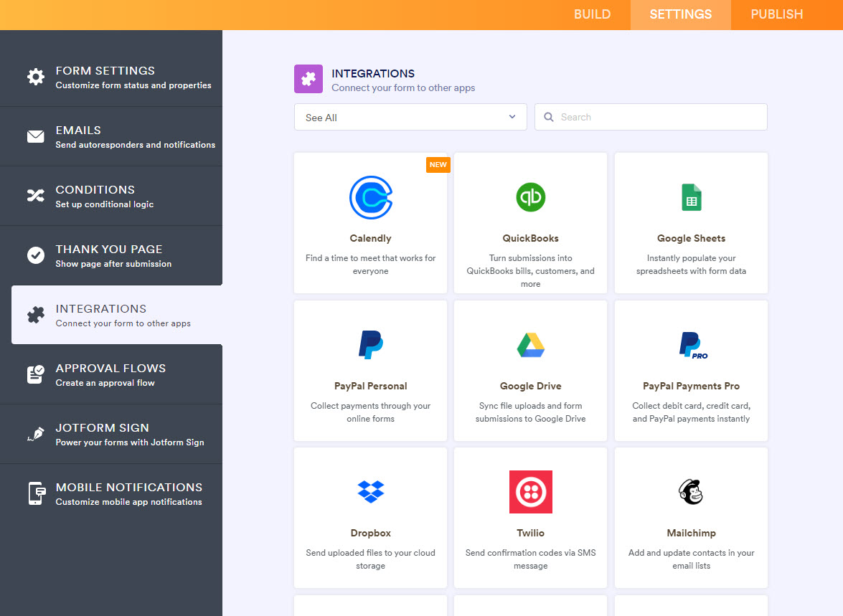This screenshot has width=843, height=616.
Task: Click the Google Drive icon
Action: point(530,345)
